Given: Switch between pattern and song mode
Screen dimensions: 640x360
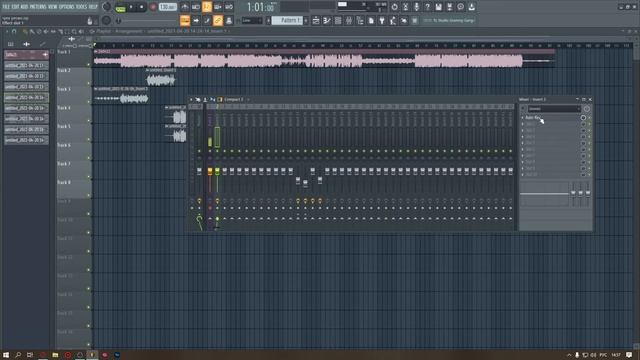Looking at the screenshot, I should (x=121, y=7).
